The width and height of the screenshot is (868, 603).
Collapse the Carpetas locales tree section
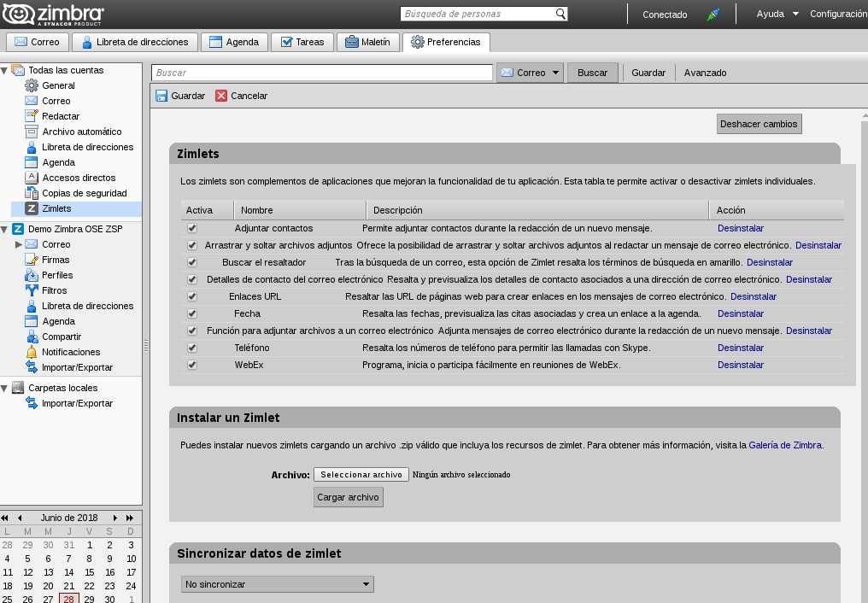point(4,389)
